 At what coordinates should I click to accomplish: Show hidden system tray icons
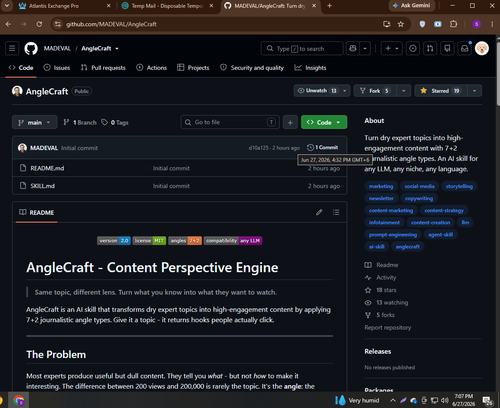pos(393,400)
